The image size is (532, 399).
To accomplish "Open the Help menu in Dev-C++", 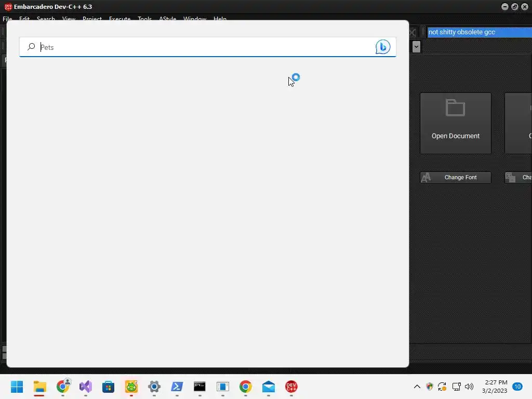I will pyautogui.click(x=220, y=19).
